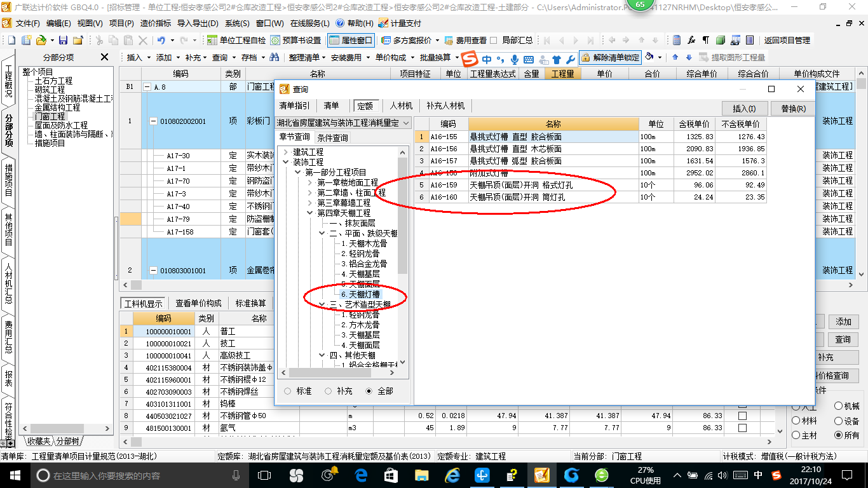The height and width of the screenshot is (488, 868).
Task: Click the blue floppy disk save icon
Action: 64,40
